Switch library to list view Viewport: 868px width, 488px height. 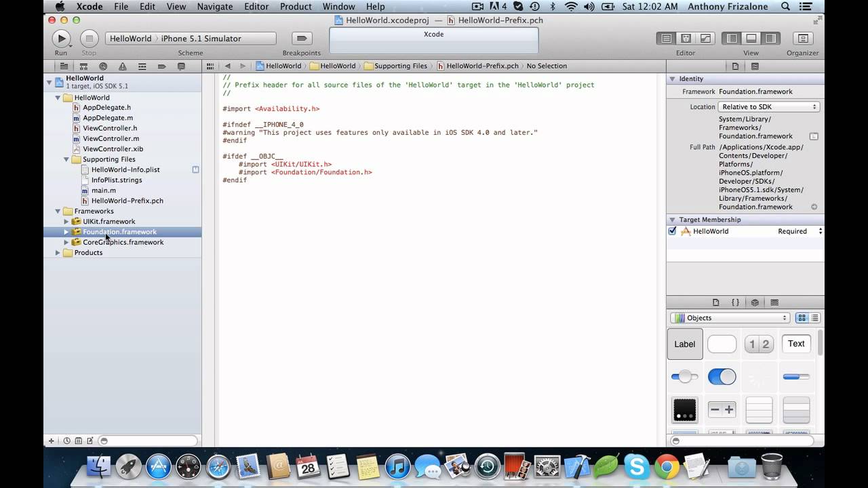814,318
